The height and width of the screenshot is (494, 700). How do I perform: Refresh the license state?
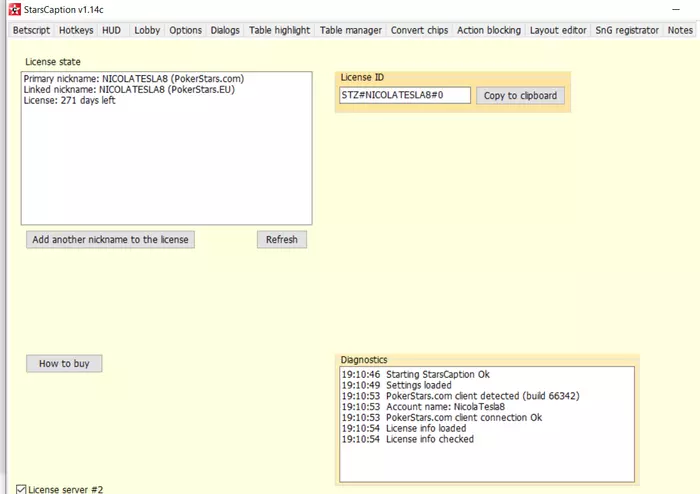pos(282,240)
